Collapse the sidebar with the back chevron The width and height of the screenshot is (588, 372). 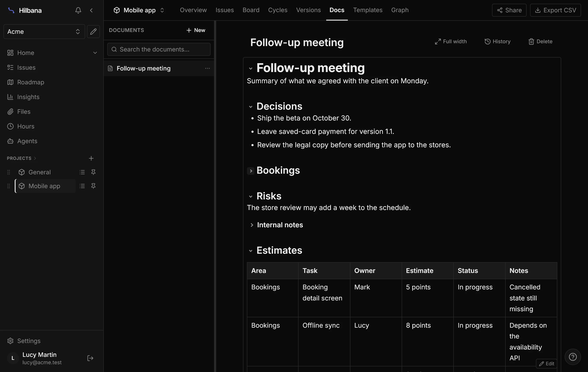[x=91, y=10]
